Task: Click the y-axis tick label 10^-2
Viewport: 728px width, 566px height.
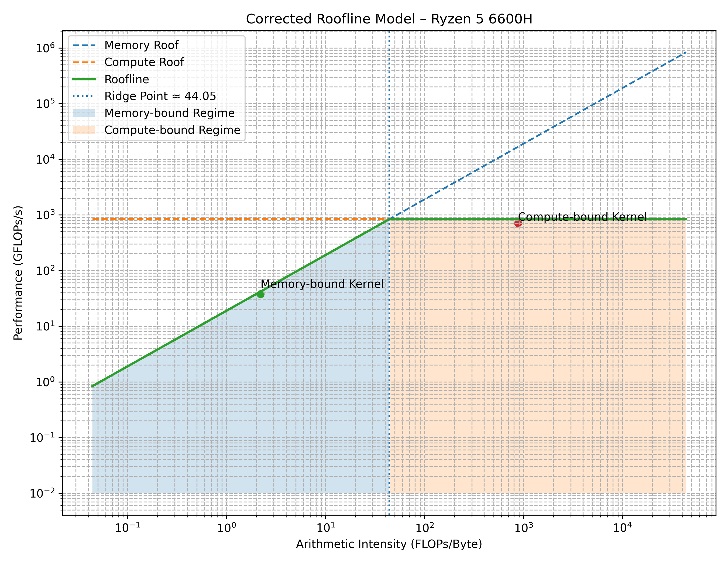Action: pyautogui.click(x=42, y=493)
